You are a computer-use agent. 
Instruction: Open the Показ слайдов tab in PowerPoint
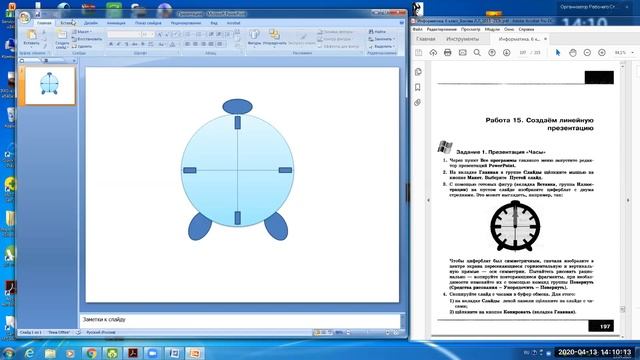point(148,23)
